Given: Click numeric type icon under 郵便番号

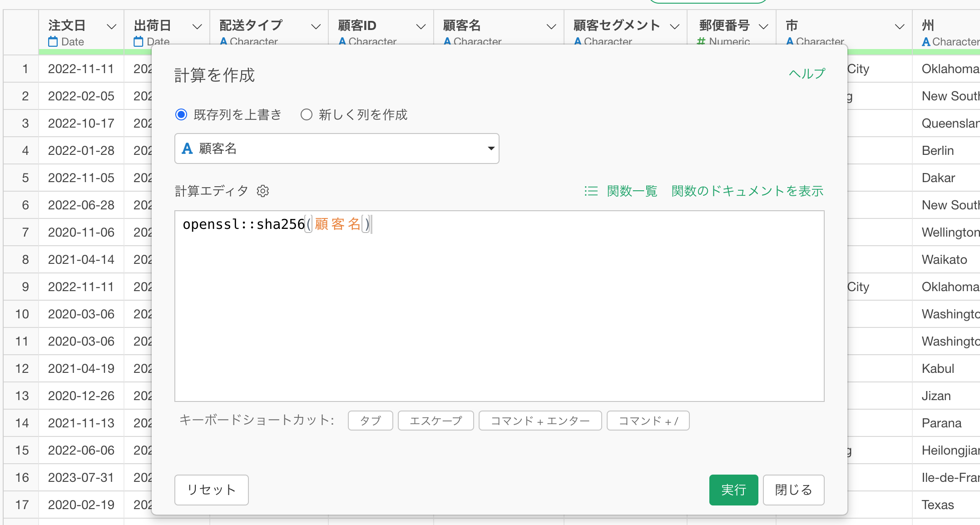Looking at the screenshot, I should tap(701, 42).
